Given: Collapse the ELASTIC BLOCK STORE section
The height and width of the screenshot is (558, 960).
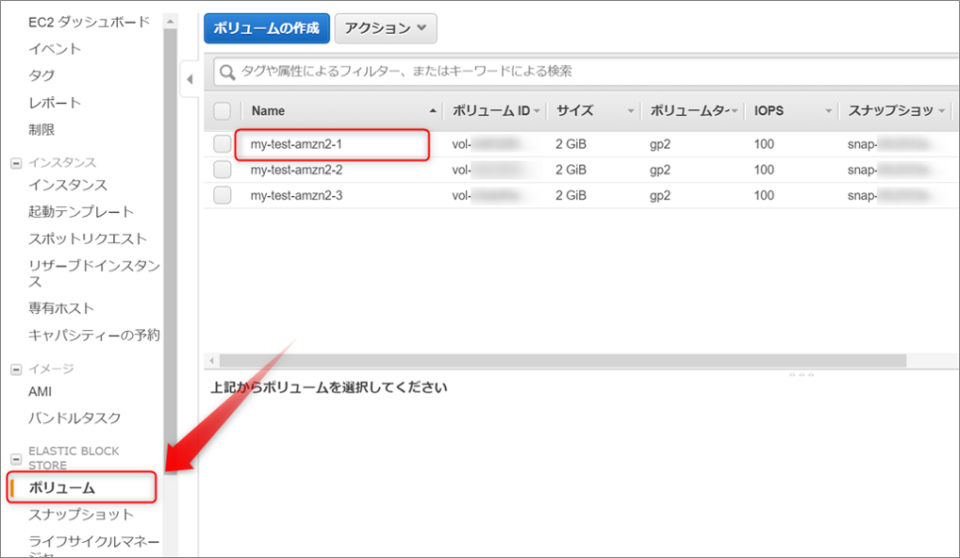Looking at the screenshot, I should [17, 459].
